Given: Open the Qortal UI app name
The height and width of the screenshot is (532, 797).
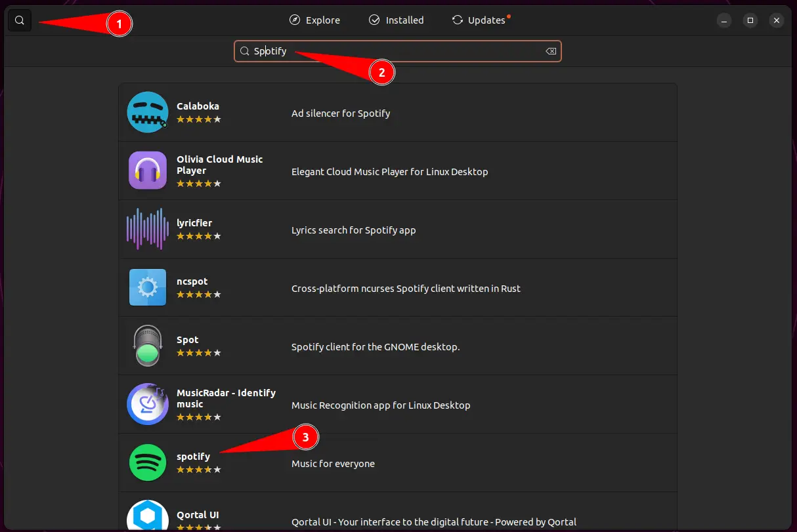Looking at the screenshot, I should (198, 515).
